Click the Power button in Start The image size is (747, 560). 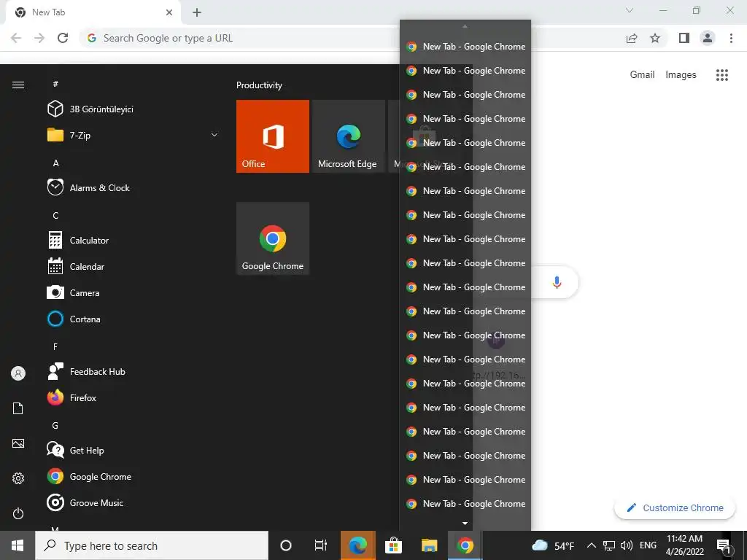pos(18,513)
